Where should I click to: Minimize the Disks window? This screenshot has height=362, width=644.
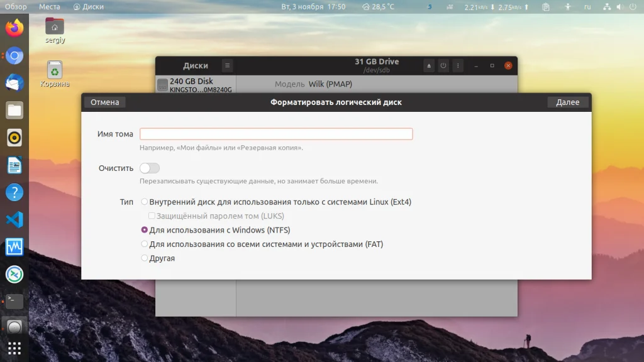pos(476,65)
